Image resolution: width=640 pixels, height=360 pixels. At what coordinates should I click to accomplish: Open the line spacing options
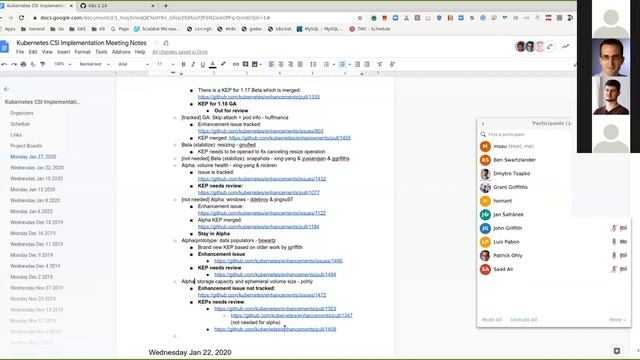(313, 64)
